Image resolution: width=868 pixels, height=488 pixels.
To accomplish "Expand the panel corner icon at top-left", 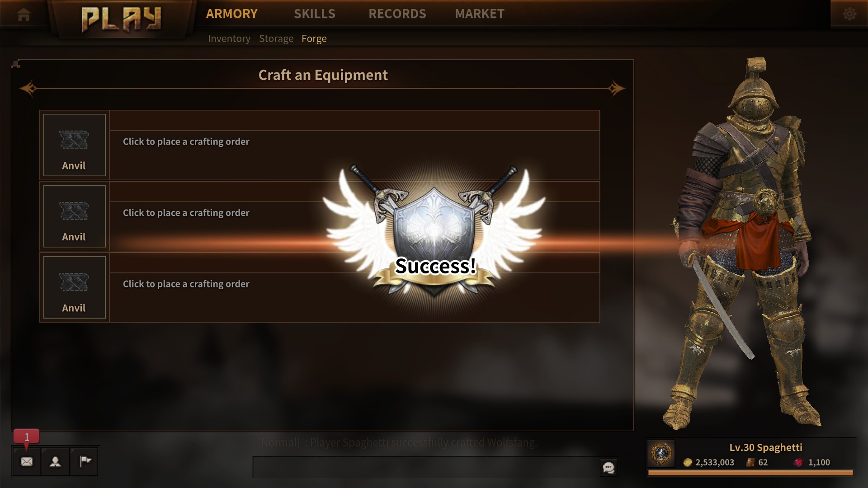I will point(16,64).
